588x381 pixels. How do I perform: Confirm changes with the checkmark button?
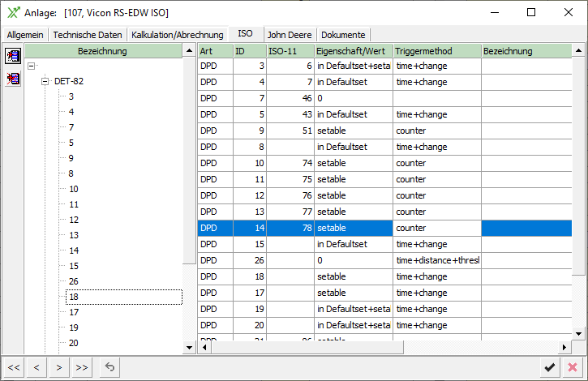coord(550,367)
